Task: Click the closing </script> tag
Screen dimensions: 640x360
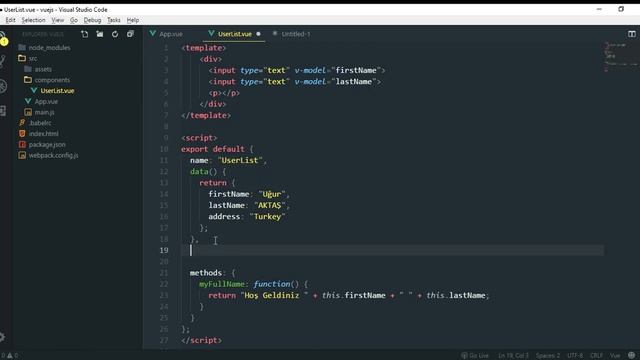Action: (x=202, y=340)
